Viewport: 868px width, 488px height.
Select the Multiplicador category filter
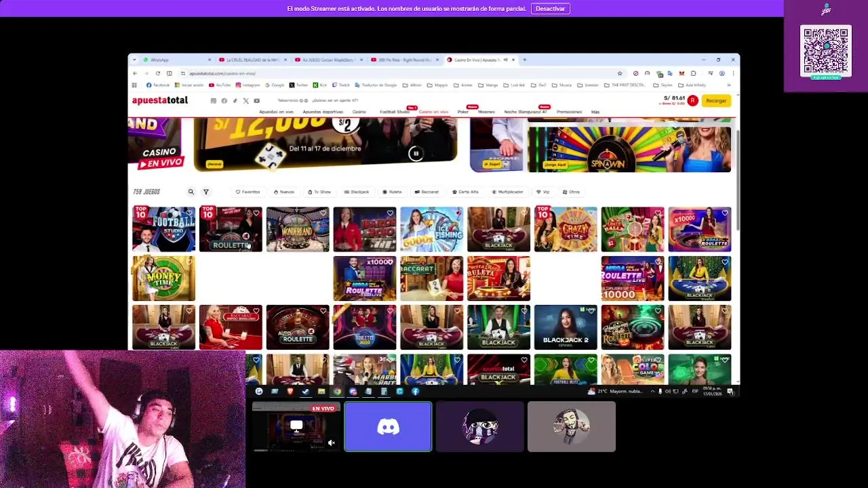508,192
